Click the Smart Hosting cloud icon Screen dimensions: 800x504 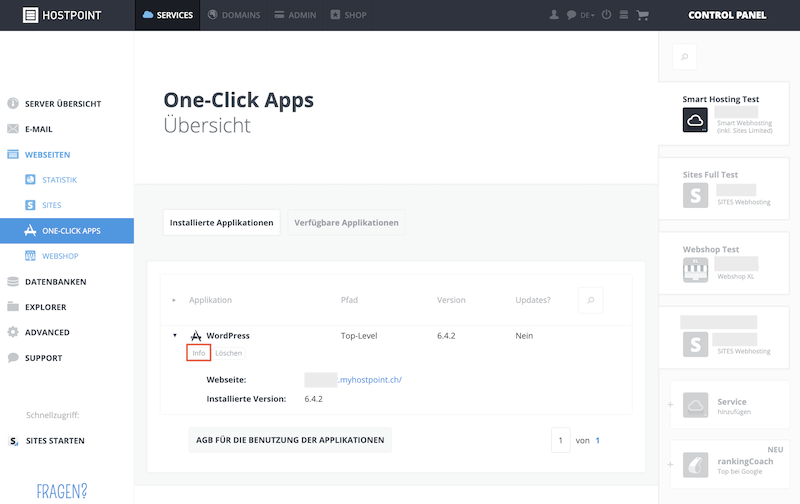695,120
